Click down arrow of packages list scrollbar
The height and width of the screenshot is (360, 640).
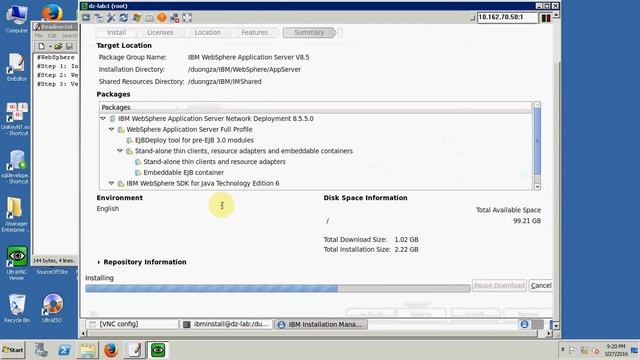[x=537, y=187]
